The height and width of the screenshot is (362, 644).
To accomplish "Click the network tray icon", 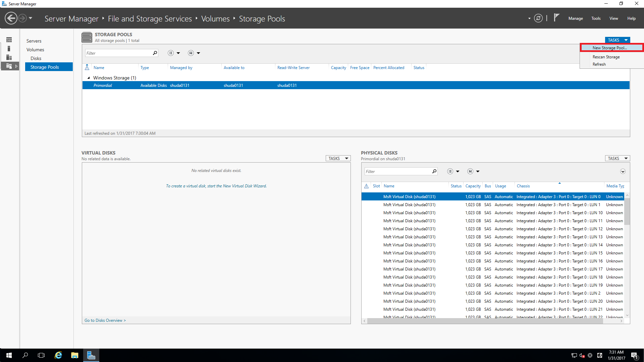I will pos(574,355).
